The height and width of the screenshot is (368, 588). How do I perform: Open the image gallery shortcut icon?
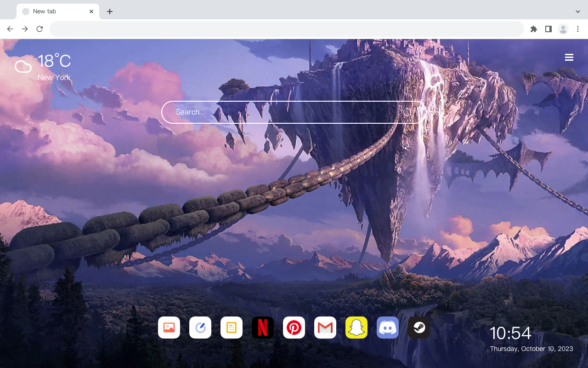tap(169, 328)
